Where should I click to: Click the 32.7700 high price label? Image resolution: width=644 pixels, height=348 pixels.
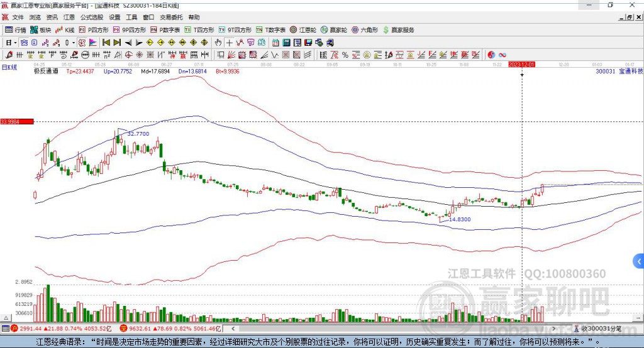pos(138,134)
